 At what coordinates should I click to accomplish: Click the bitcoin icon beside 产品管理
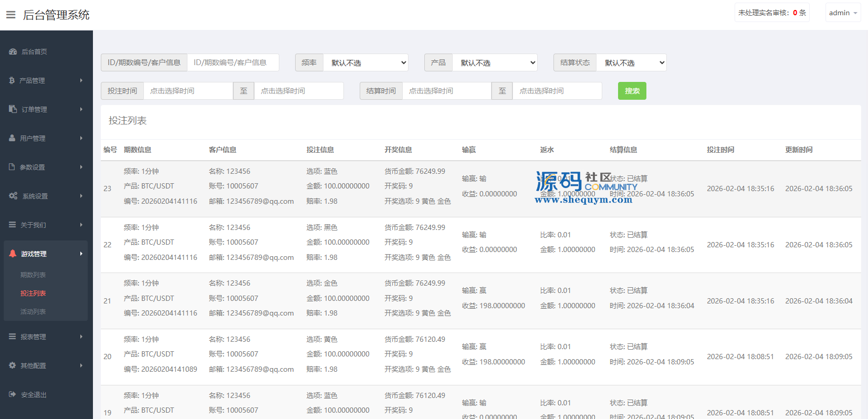point(12,80)
